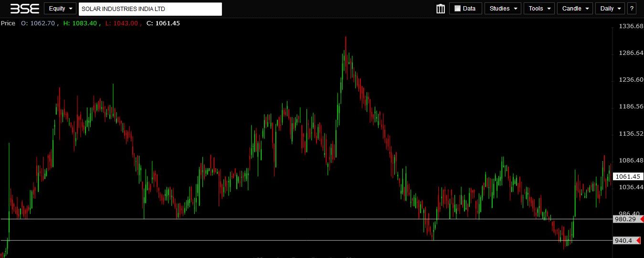Screen dimensions: 644x258
Task: Toggle the Data checkbox
Action: point(457,9)
